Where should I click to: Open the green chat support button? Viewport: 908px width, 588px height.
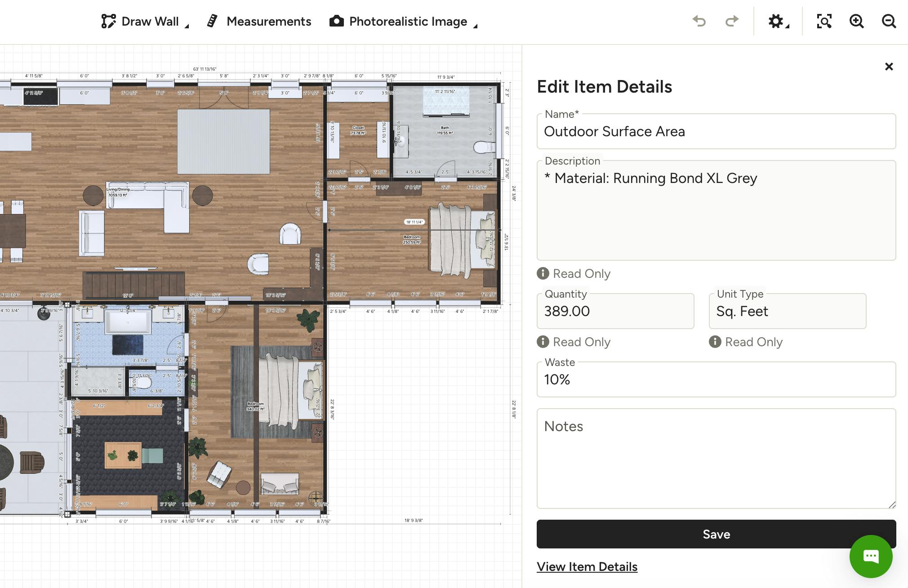[x=871, y=557]
